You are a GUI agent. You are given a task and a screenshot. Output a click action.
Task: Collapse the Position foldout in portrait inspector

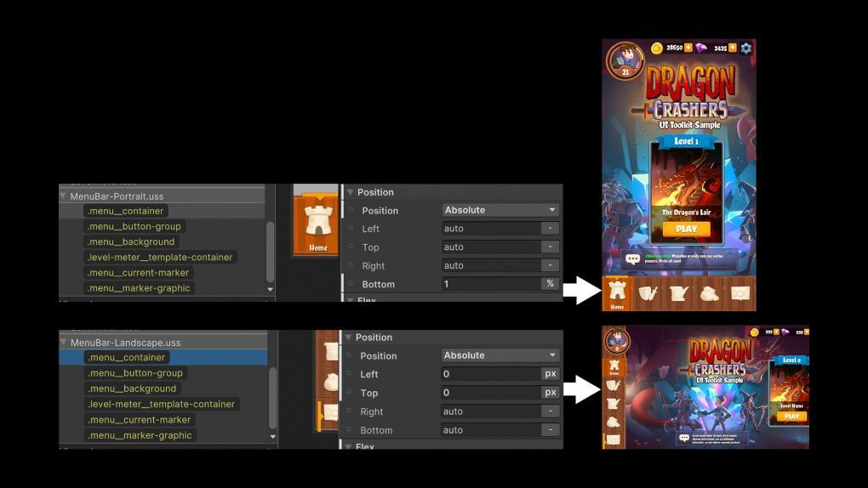350,192
